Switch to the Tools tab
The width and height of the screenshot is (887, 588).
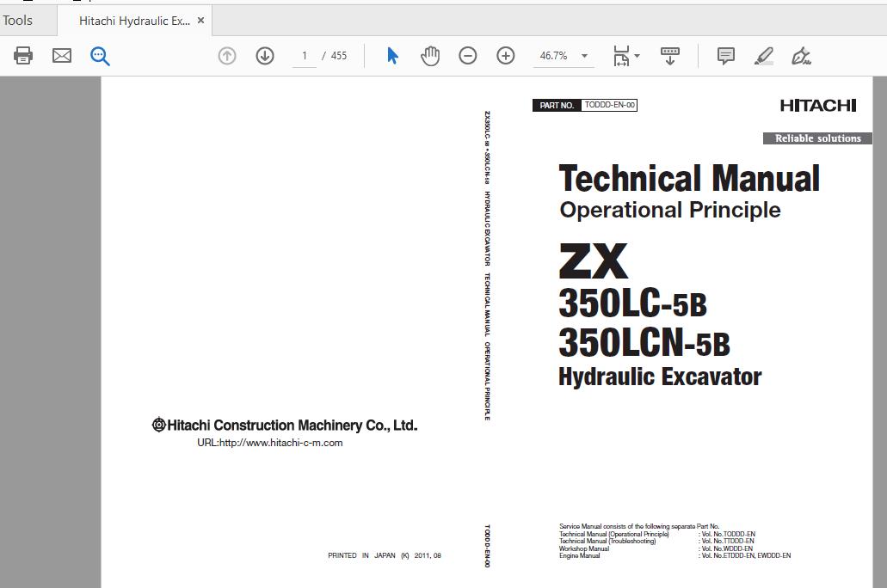[x=17, y=21]
